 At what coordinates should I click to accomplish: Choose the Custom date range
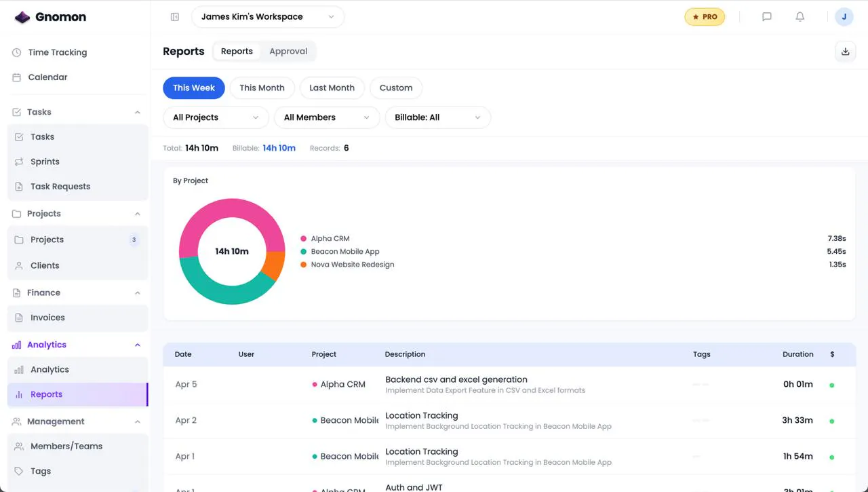coord(396,88)
